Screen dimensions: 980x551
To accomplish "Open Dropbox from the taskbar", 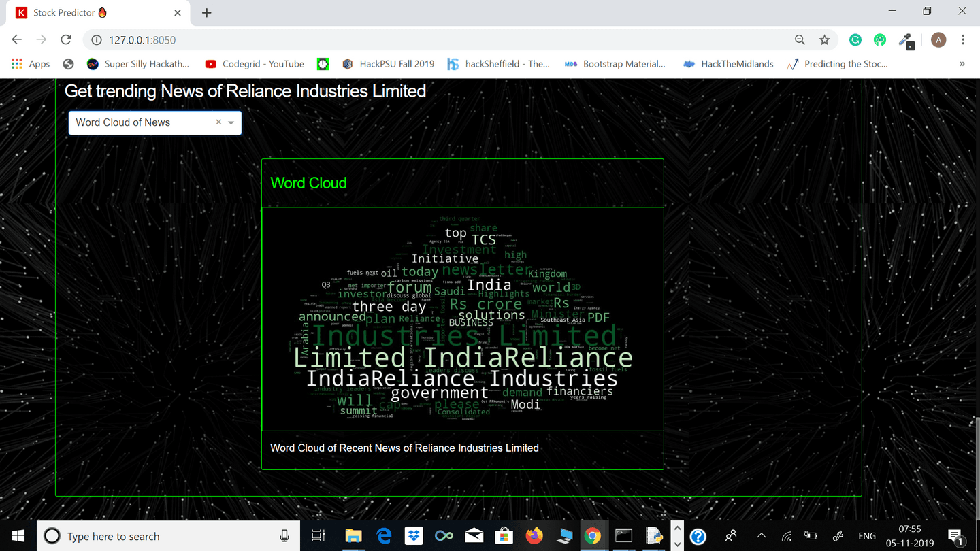I will (x=414, y=536).
